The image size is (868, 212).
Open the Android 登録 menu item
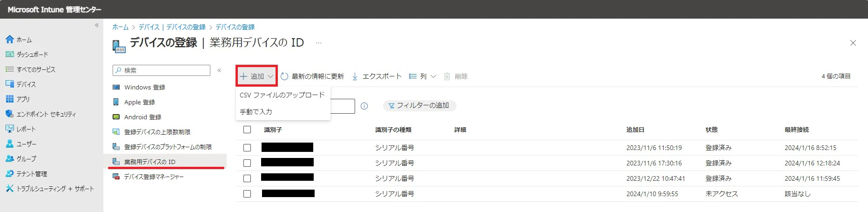coord(142,117)
